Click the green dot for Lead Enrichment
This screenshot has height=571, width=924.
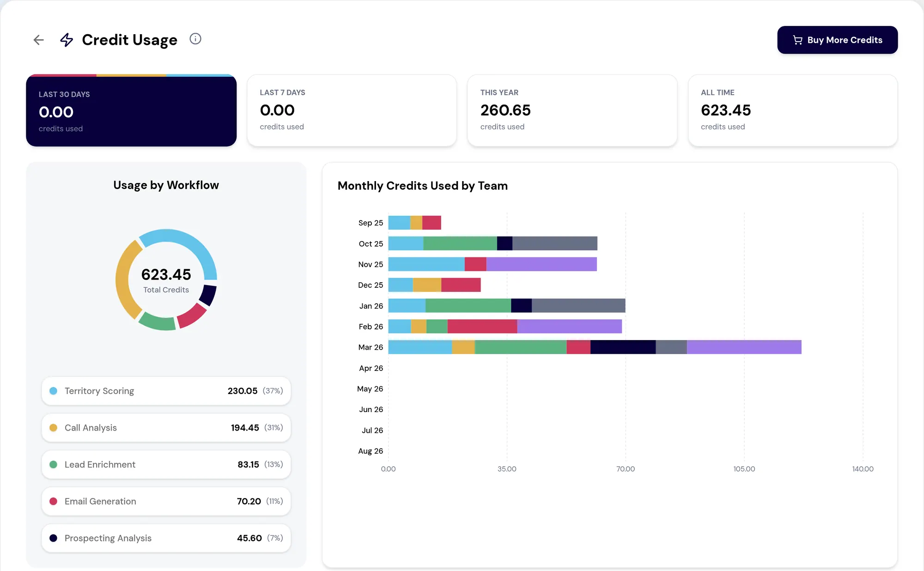click(x=53, y=464)
